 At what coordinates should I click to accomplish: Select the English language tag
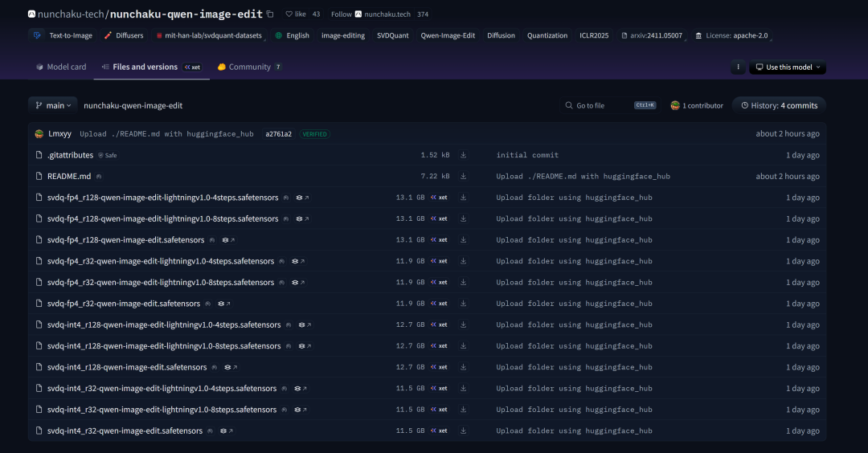coord(293,35)
